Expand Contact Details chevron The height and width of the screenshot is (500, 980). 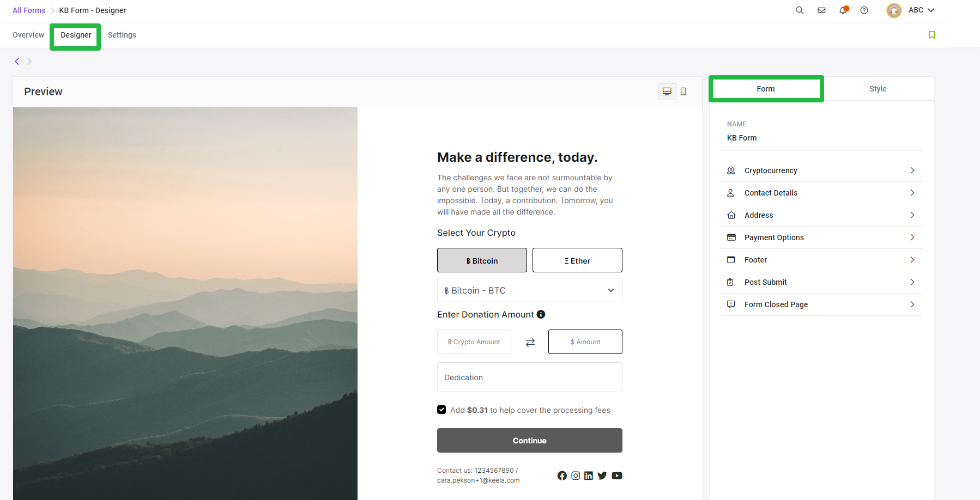(912, 193)
